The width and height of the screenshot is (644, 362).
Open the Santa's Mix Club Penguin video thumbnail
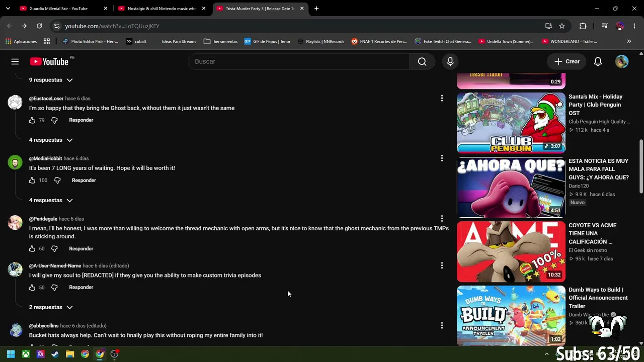[x=511, y=123]
